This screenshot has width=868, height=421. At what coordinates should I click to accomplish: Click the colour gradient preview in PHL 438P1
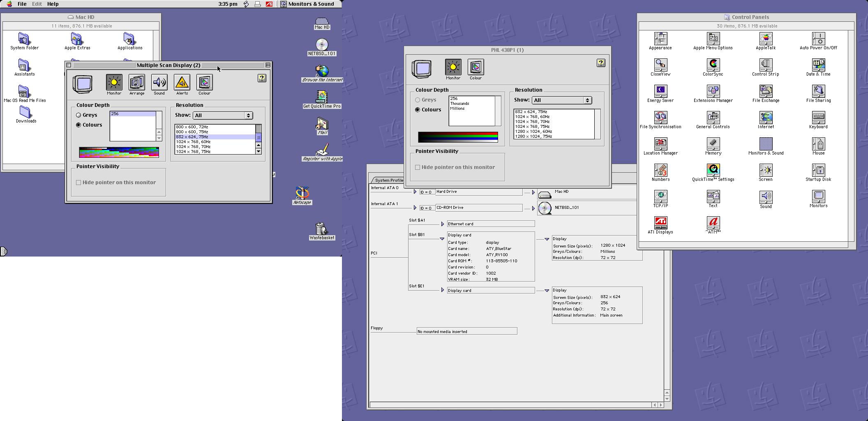(x=458, y=137)
